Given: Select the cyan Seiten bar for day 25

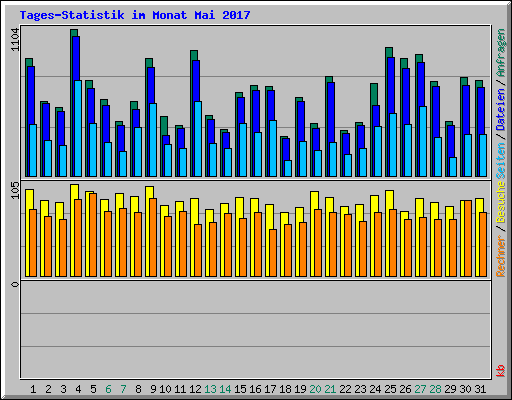Looking at the screenshot, I should tap(393, 145).
